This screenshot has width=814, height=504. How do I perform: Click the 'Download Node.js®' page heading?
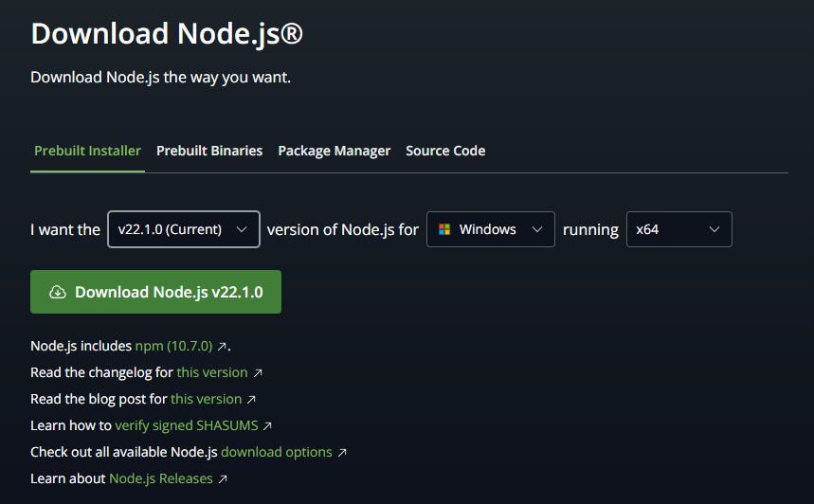167,33
